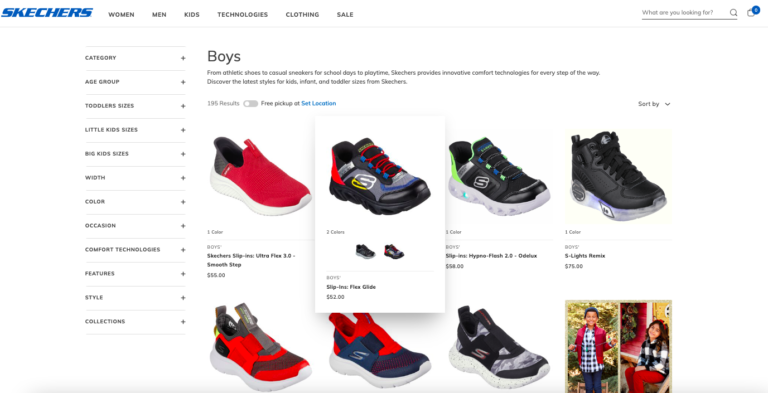The image size is (768, 393).
Task: Expand Collections filter plus icon
Action: coord(183,322)
